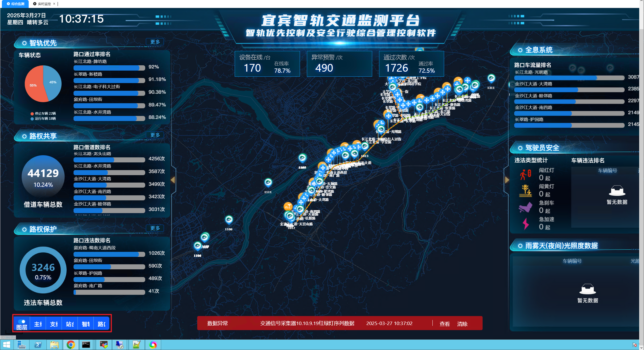Click the yellow-light violation icon
This screenshot has width=644, height=350.
tap(526, 190)
